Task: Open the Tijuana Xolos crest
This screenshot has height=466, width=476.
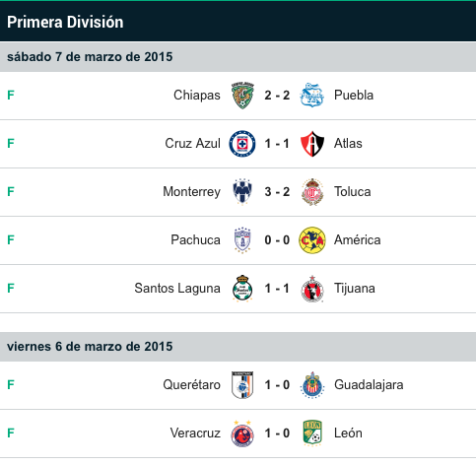Action: coord(312,289)
